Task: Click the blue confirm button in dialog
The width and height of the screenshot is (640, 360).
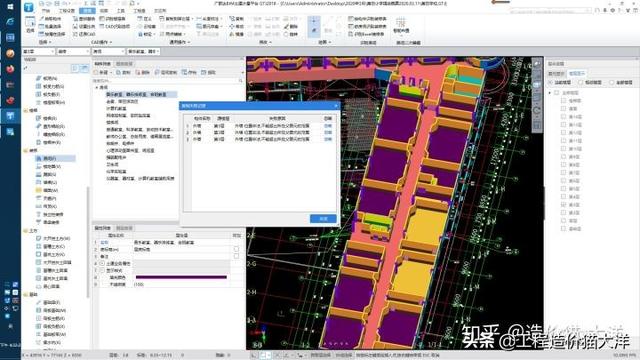Action: (323, 219)
